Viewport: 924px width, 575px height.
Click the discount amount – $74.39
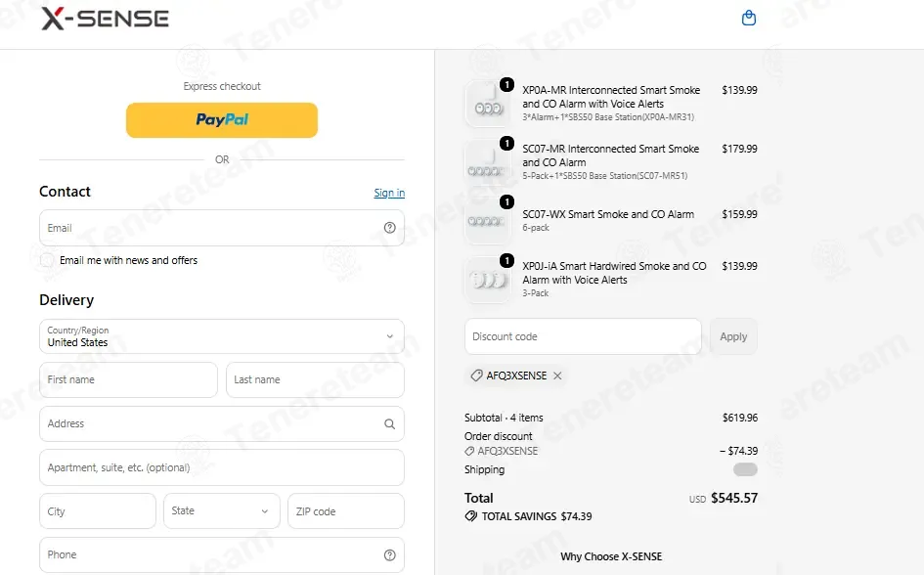click(x=738, y=451)
